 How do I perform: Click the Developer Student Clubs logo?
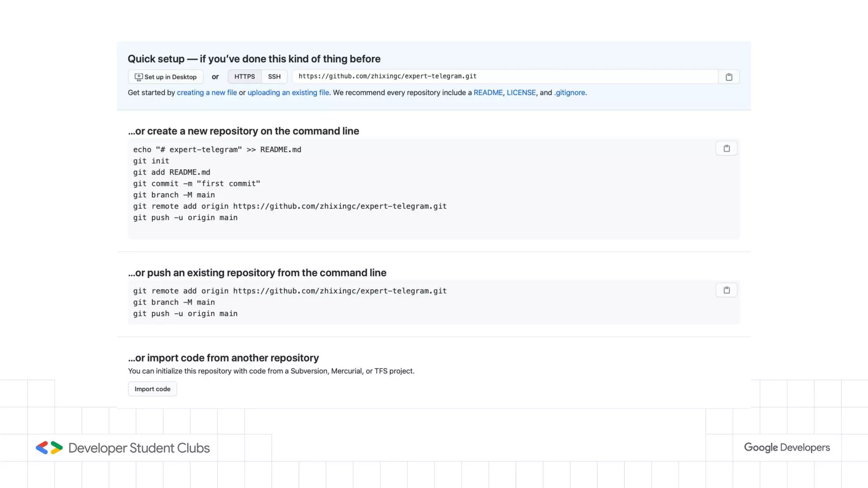click(x=49, y=448)
